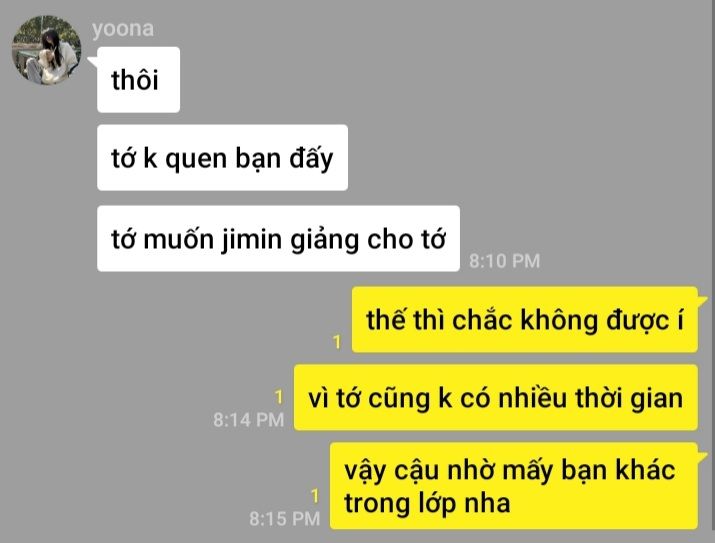Select message tớ k quen bạn đấy
The height and width of the screenshot is (543, 715).
222,158
